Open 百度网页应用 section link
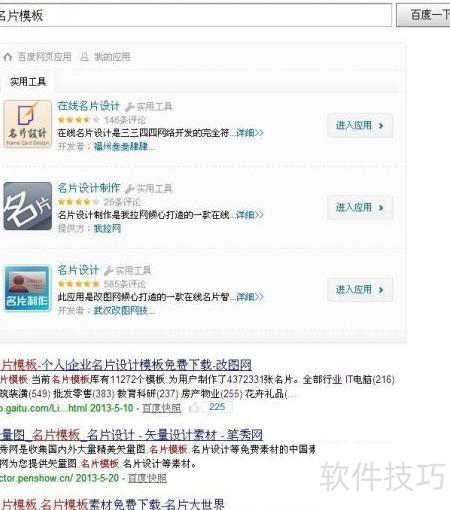Image resolution: width=450 pixels, height=510 pixels. pos(44,57)
